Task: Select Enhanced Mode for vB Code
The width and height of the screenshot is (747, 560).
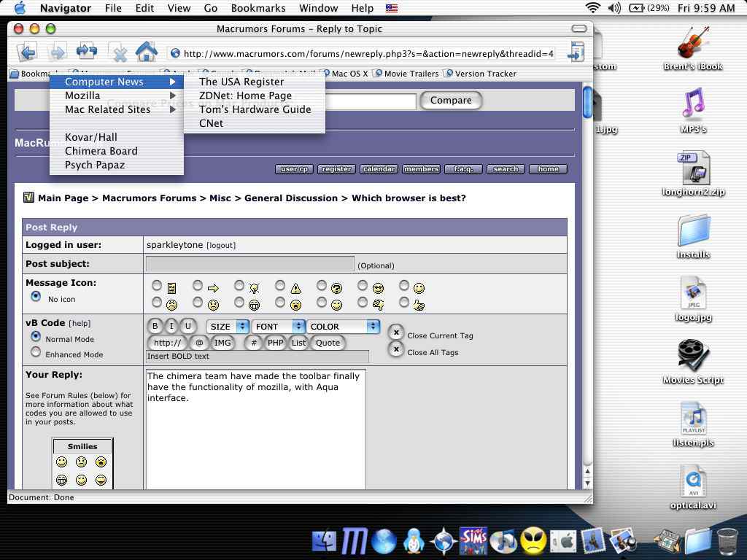Action: pos(36,352)
